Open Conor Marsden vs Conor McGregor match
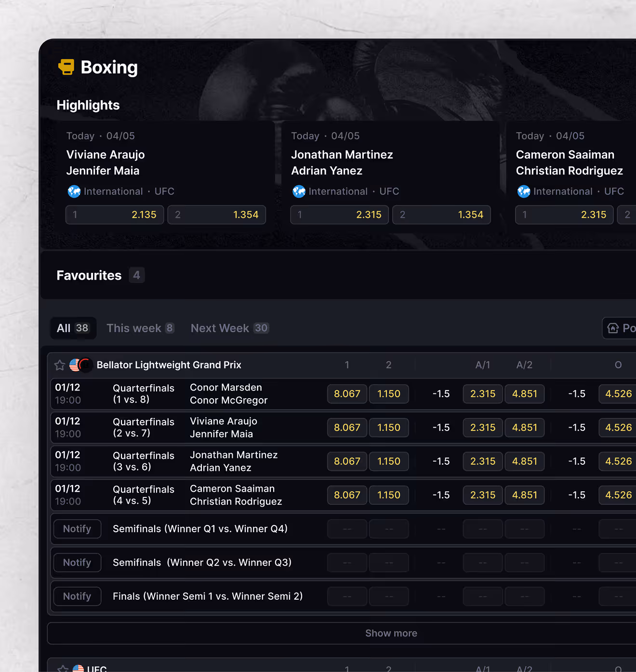The width and height of the screenshot is (636, 672). (x=229, y=394)
